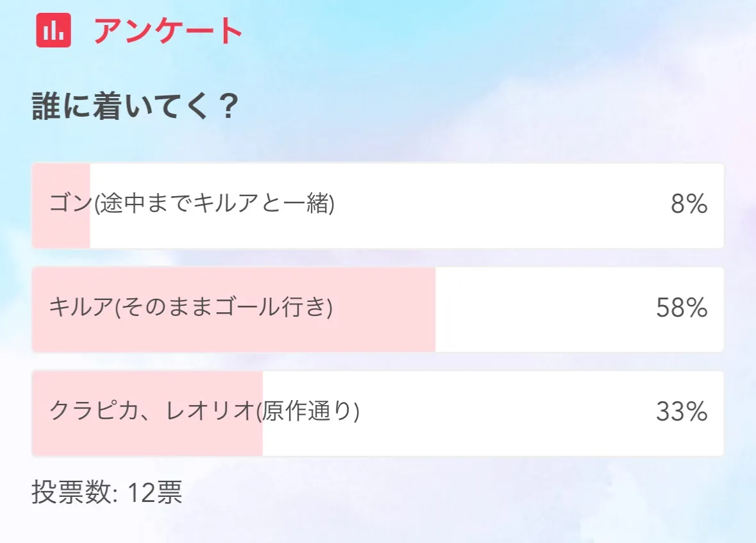Click the text (原作通り) in the third option

308,412
